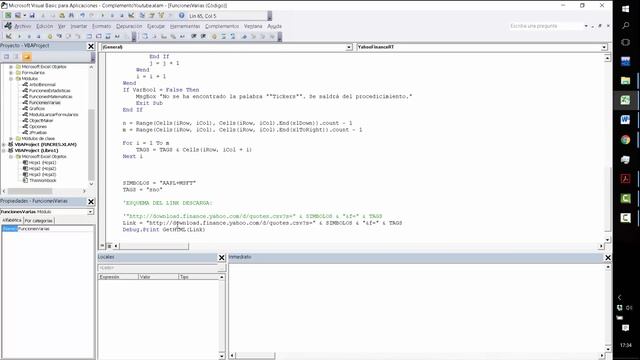The width and height of the screenshot is (640, 360).
Task: Click the Insert UserForm toolbar icon
Action: click(x=18, y=16)
